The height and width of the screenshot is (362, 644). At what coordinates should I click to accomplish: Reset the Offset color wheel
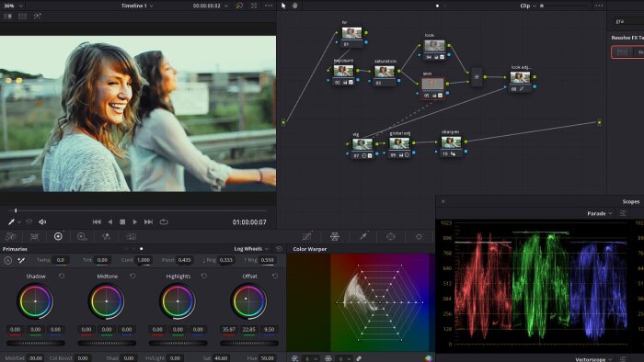tap(275, 276)
